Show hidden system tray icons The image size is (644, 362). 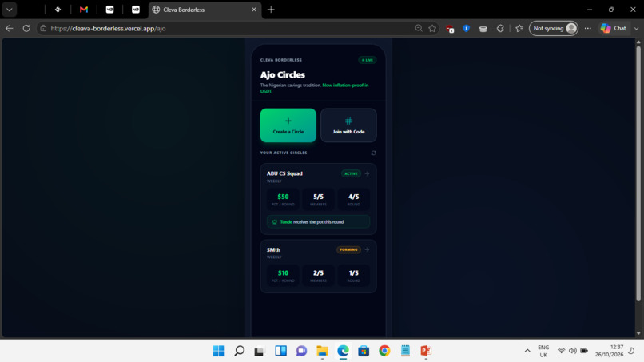coord(527,351)
